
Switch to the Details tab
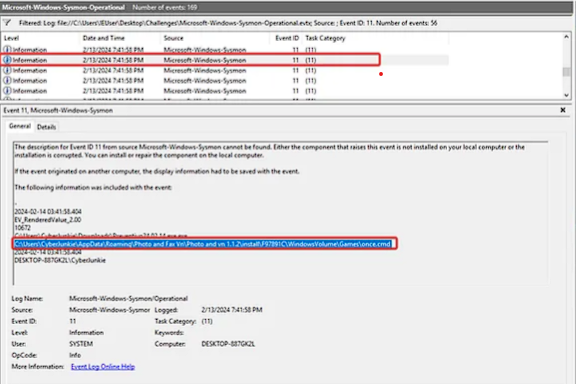(47, 127)
